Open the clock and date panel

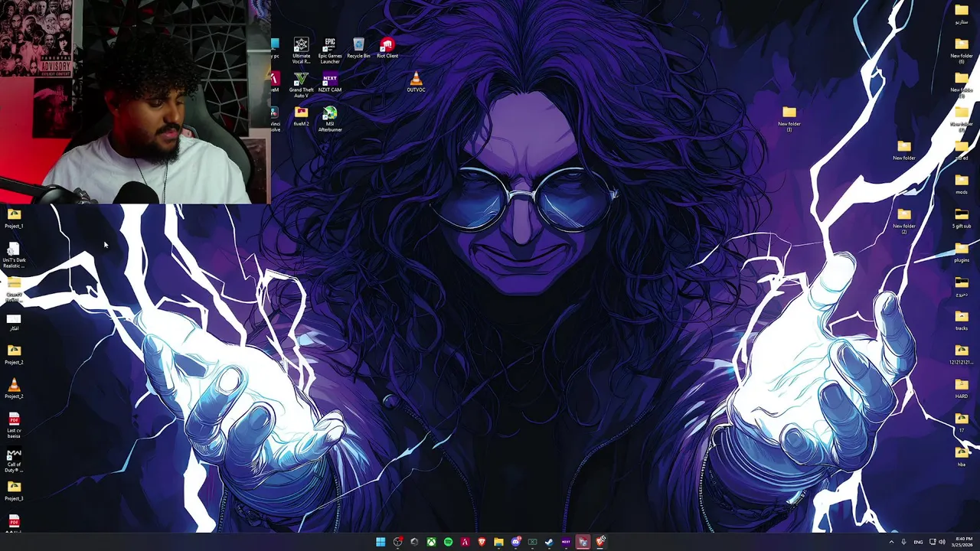tap(964, 542)
